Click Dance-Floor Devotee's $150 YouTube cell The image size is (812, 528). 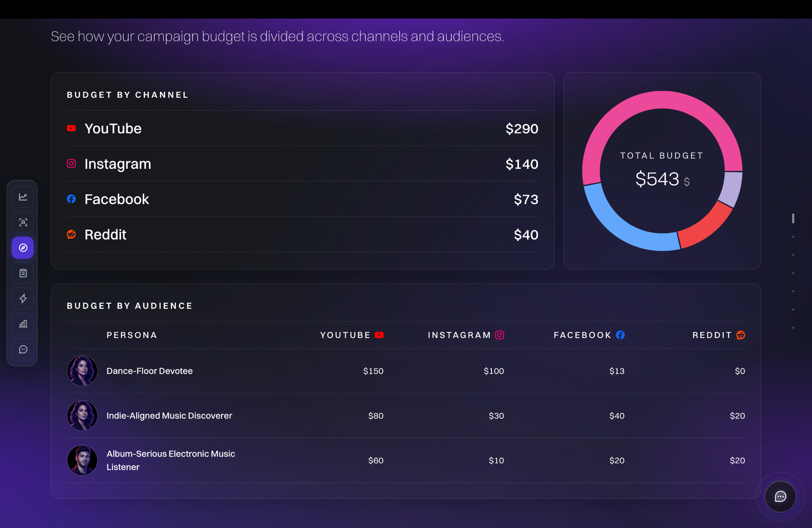click(373, 371)
